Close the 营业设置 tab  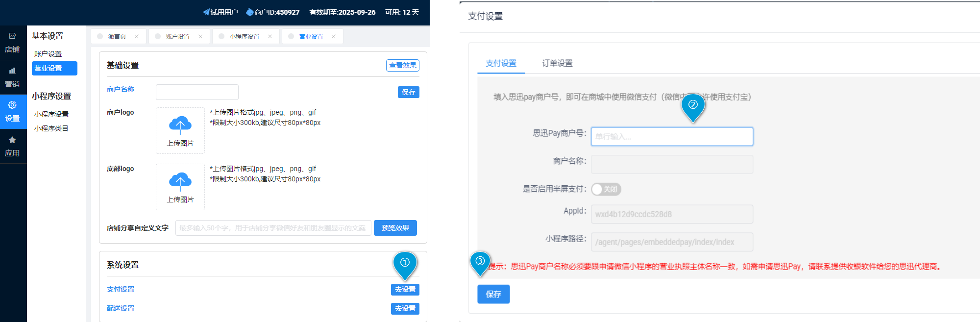click(334, 37)
